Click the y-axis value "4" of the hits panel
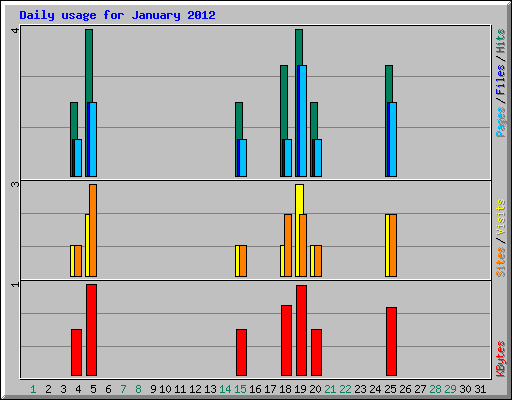 (x=15, y=31)
